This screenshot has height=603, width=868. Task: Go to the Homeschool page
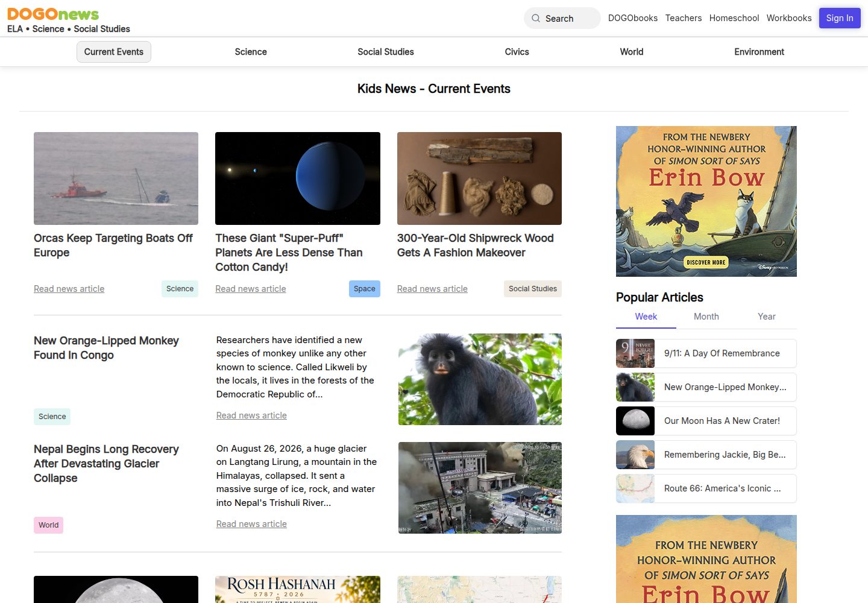[734, 18]
